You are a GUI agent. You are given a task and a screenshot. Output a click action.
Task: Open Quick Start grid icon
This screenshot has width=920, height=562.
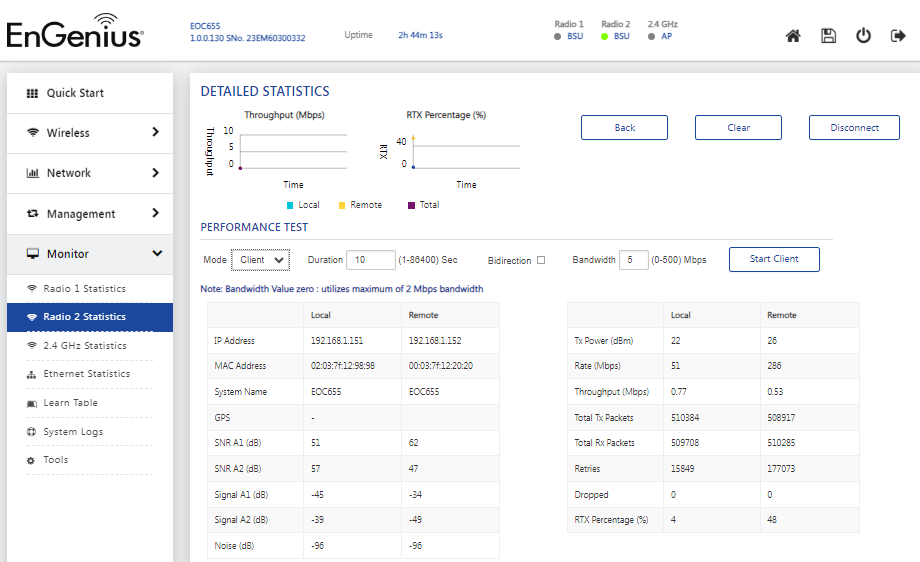[32, 93]
